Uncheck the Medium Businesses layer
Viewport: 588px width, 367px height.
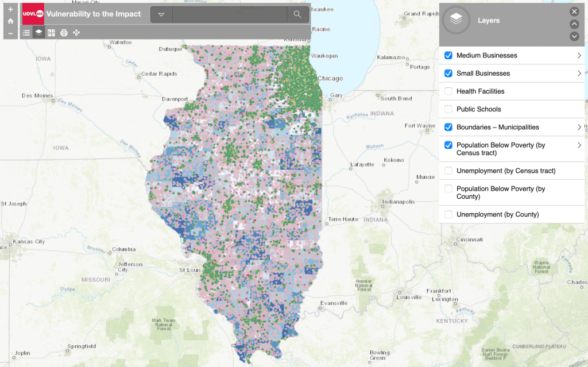[448, 56]
